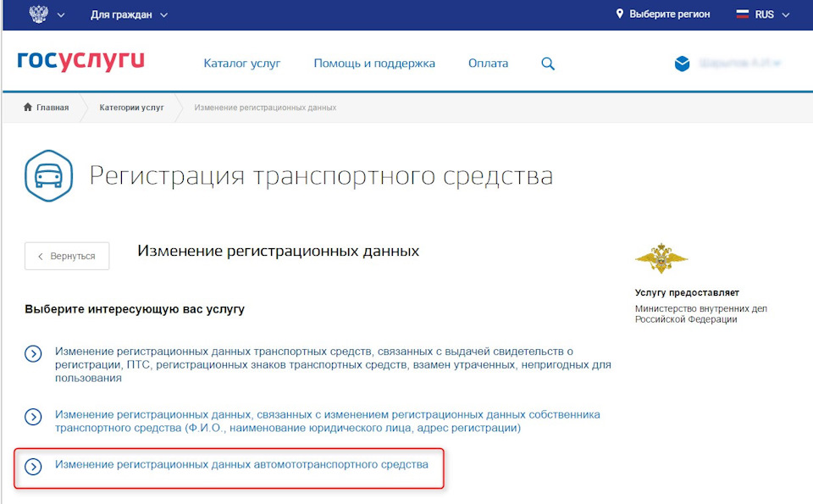Open the blurred user name dropdown
813x504 pixels.
[740, 64]
